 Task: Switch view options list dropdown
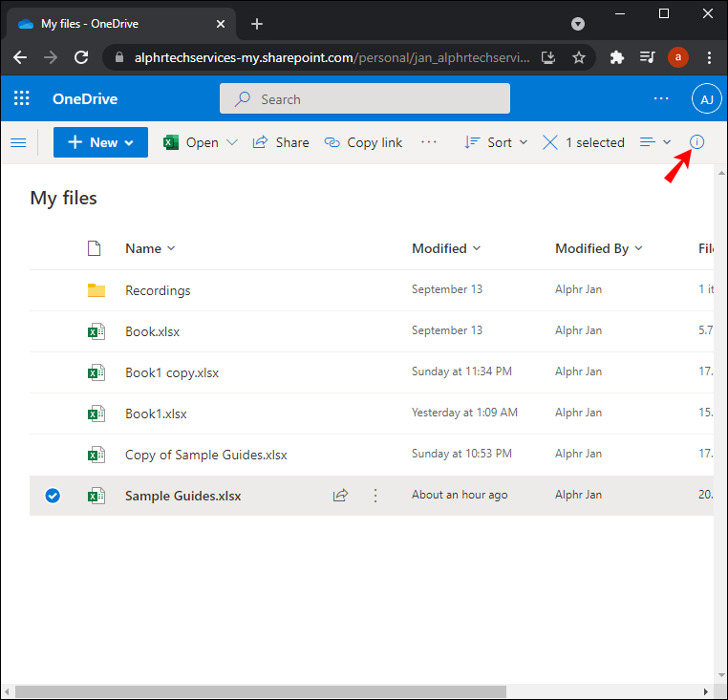pos(655,142)
